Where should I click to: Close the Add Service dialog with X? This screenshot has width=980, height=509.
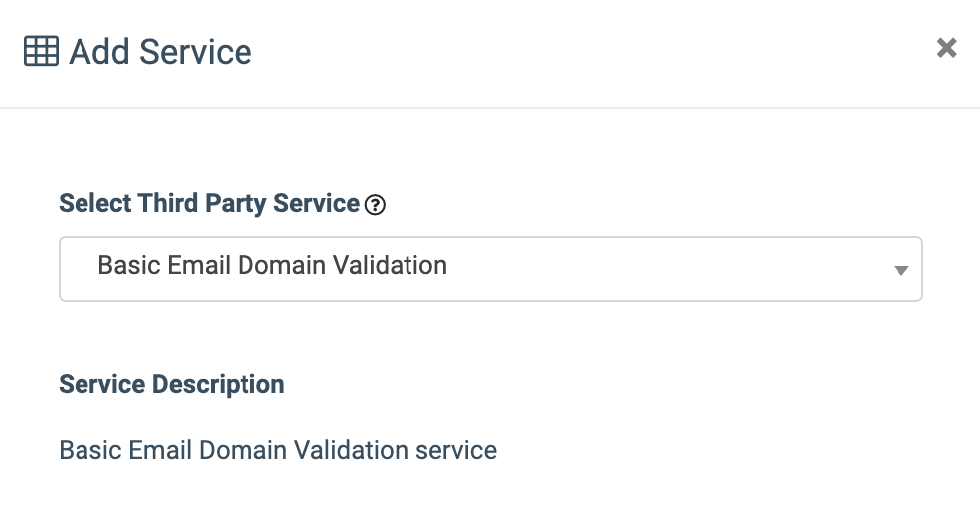(x=947, y=48)
